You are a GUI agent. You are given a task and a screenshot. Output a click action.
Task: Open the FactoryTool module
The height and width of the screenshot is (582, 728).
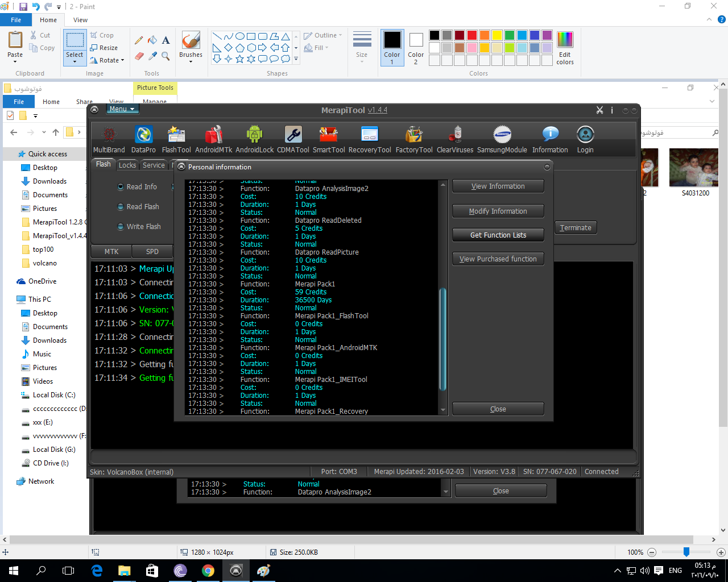[x=414, y=140]
